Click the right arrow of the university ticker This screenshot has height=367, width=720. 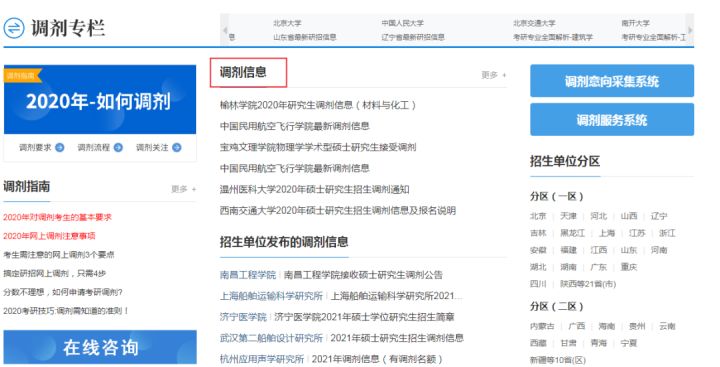pyautogui.click(x=690, y=30)
